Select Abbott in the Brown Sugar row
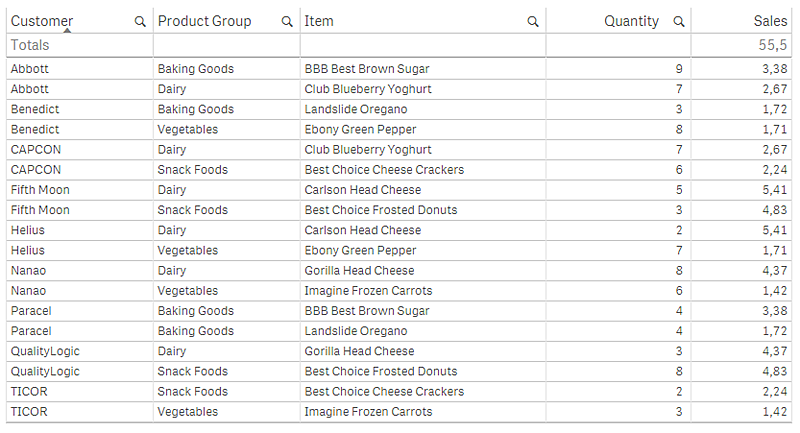Image resolution: width=800 pixels, height=433 pixels. point(30,69)
